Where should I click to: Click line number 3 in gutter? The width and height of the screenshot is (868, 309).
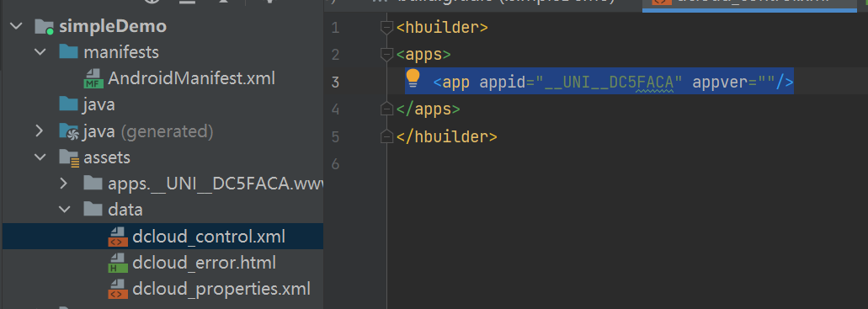tap(335, 83)
